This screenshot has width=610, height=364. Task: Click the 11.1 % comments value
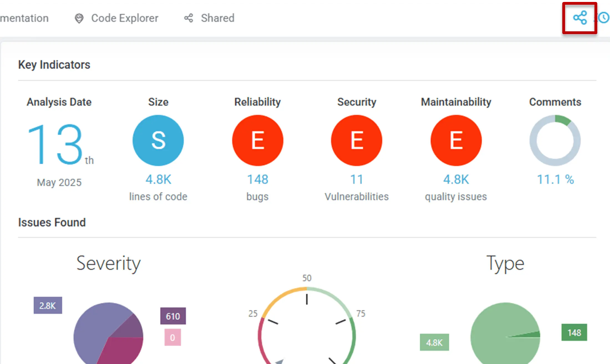click(555, 179)
